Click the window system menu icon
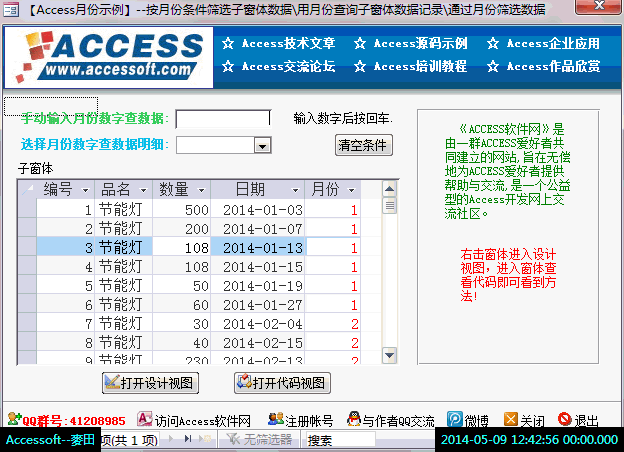Screen dimensions: 624x452 [11, 9]
